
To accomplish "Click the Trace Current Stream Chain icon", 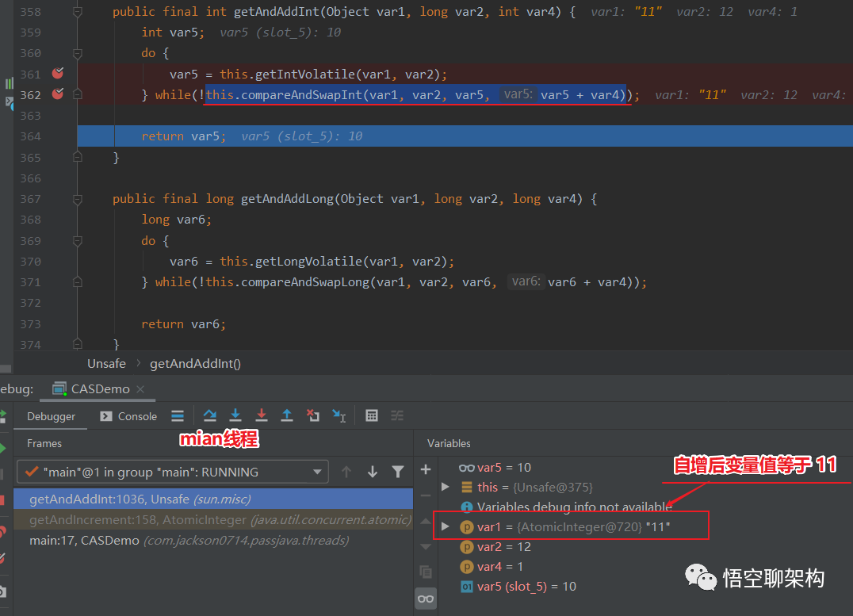I will pos(397,415).
